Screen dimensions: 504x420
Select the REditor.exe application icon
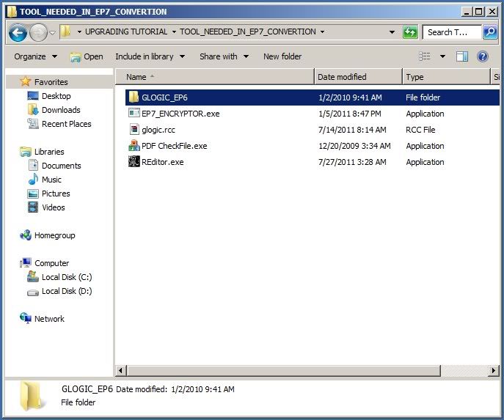tap(134, 162)
